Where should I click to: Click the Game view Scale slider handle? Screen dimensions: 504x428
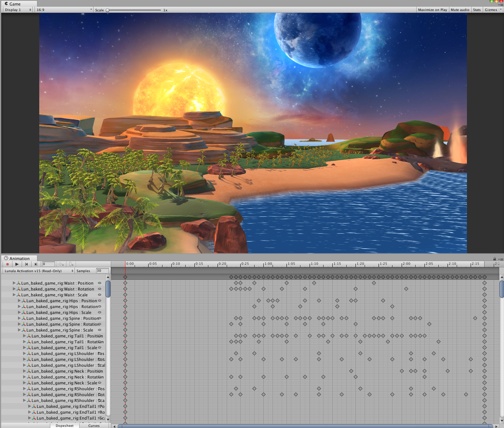click(107, 10)
